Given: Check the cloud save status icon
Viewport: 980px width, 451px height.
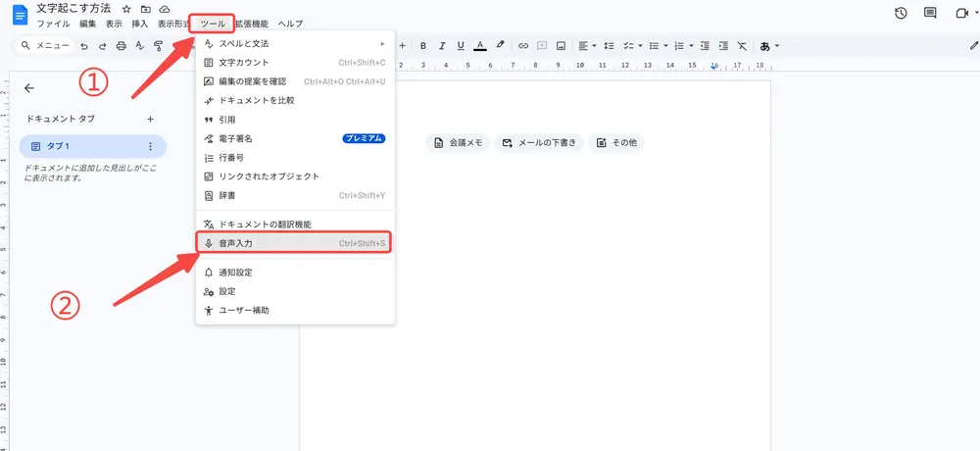Looking at the screenshot, I should tap(165, 10).
